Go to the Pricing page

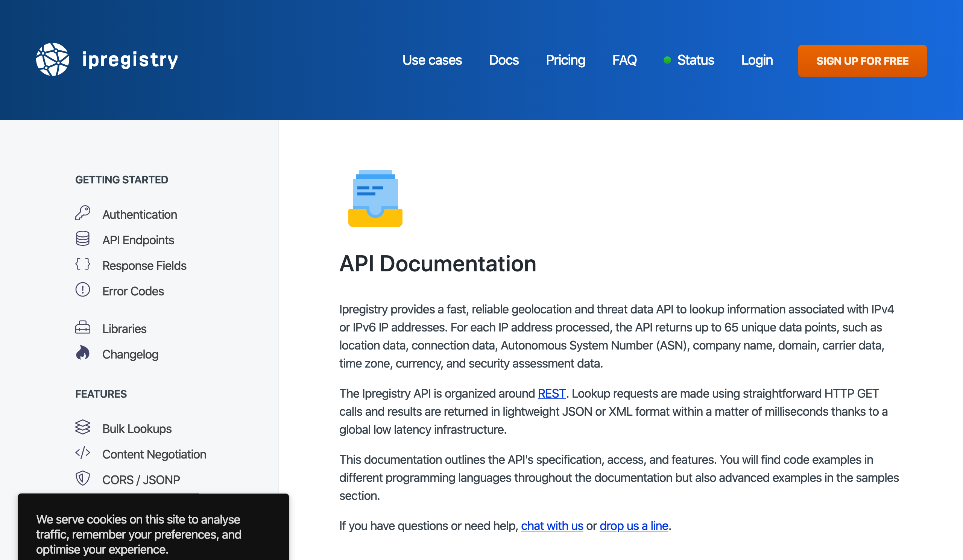tap(565, 60)
